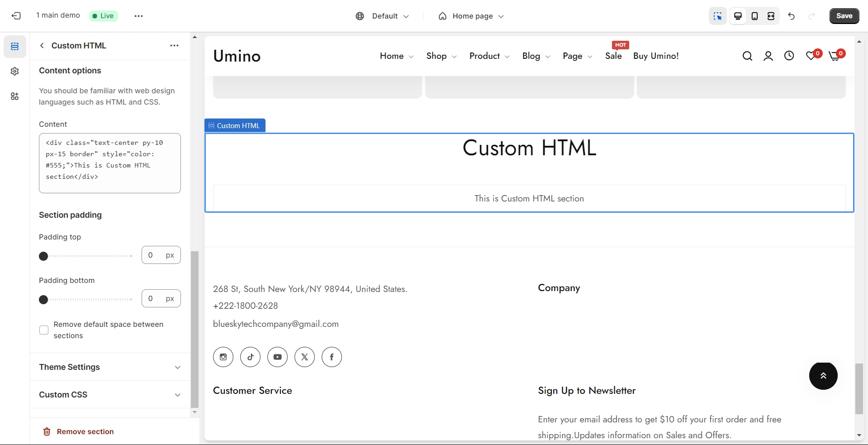Click the exit editor icon
Screen dimensions: 868x445
(16, 16)
